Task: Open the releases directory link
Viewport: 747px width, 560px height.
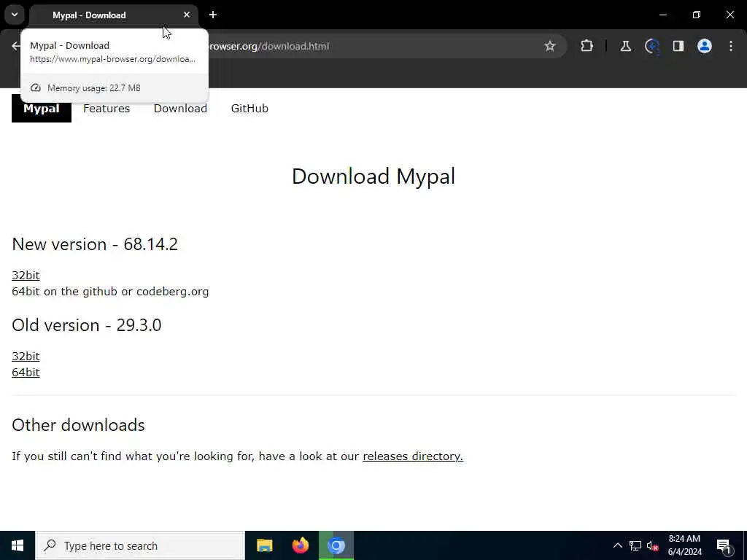Action: click(x=413, y=456)
